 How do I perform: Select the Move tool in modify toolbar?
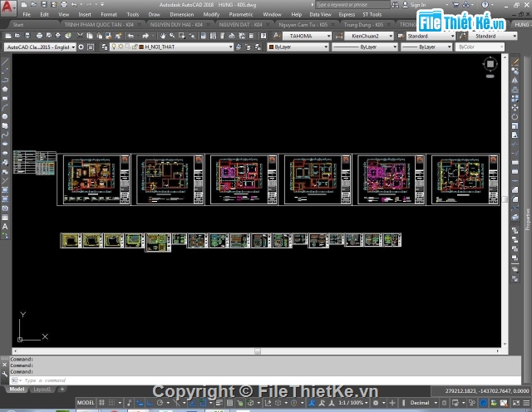tap(515, 107)
